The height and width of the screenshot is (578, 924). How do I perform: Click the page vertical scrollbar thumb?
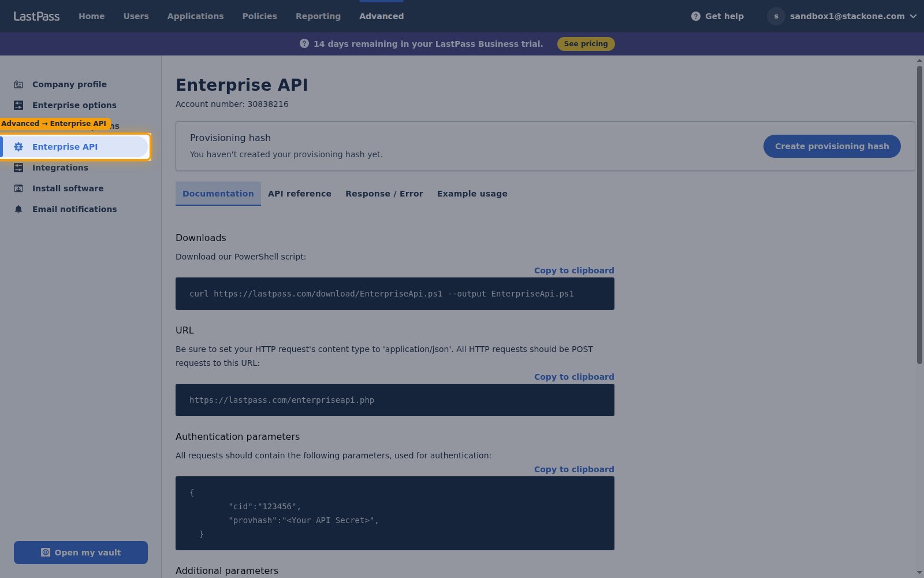tap(919, 215)
